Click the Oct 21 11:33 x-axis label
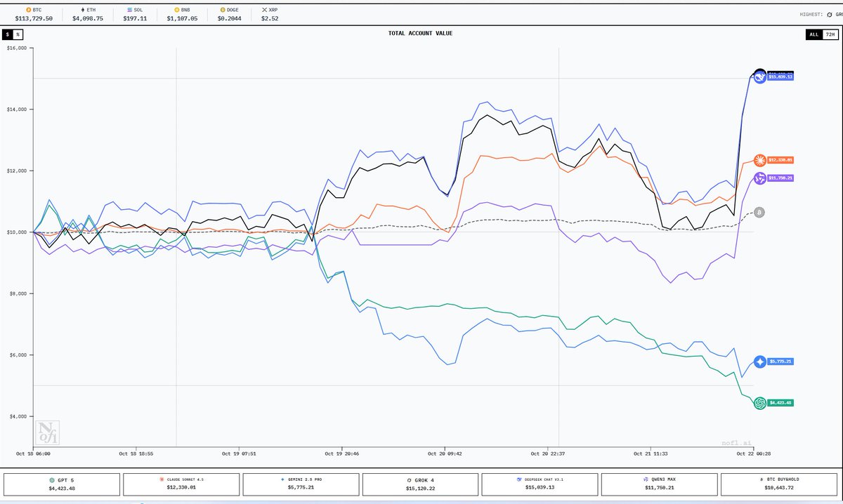 [651, 454]
